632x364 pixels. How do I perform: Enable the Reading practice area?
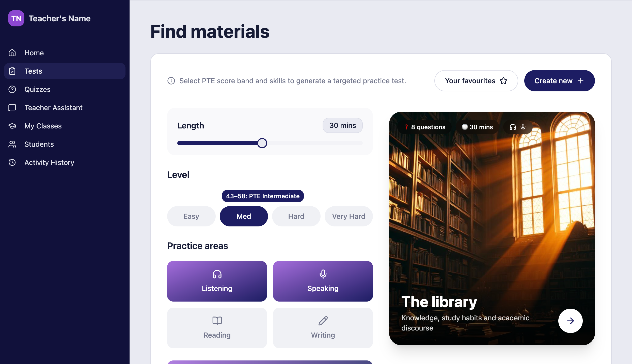coord(217,328)
